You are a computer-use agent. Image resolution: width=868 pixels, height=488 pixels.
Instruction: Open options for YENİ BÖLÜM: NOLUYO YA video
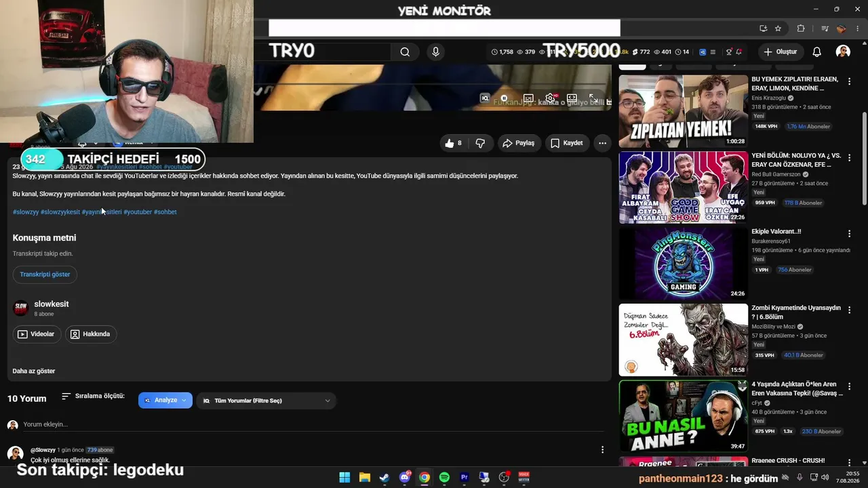(849, 157)
